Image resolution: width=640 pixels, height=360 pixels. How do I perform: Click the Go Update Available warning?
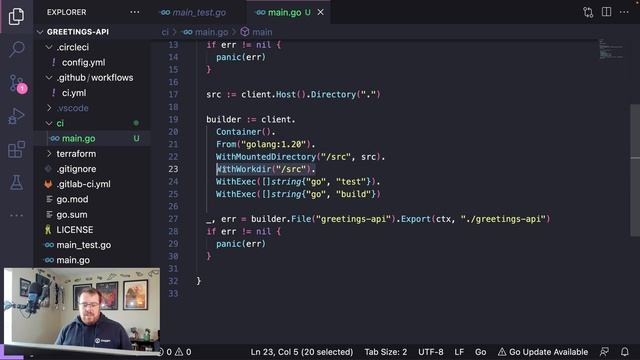(543, 351)
